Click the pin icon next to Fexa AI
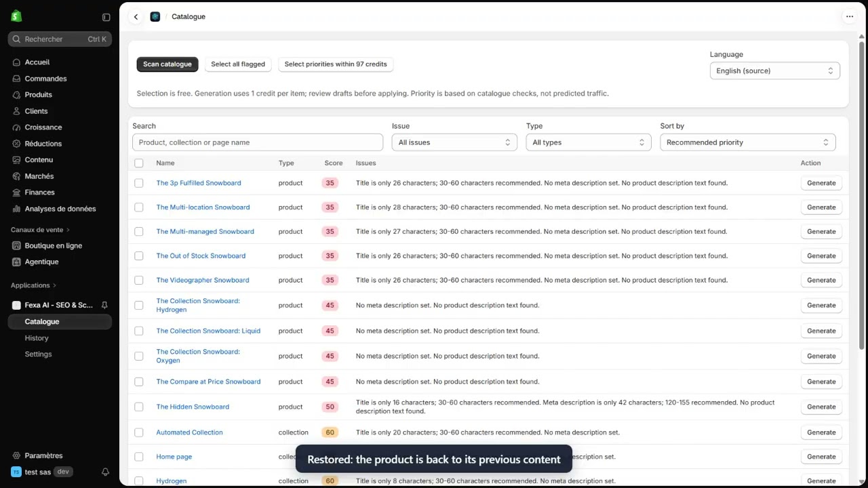 [x=104, y=305]
